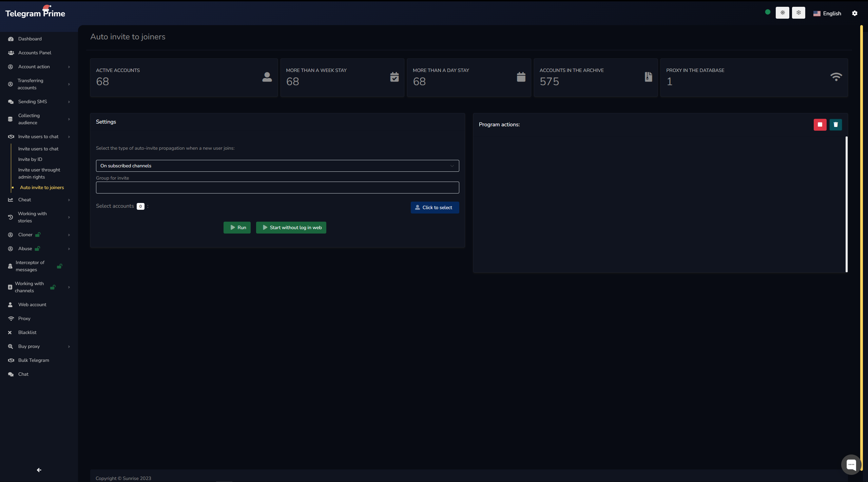The image size is (868, 482).
Task: Collapse the sidebar with the back arrow
Action: (39, 470)
